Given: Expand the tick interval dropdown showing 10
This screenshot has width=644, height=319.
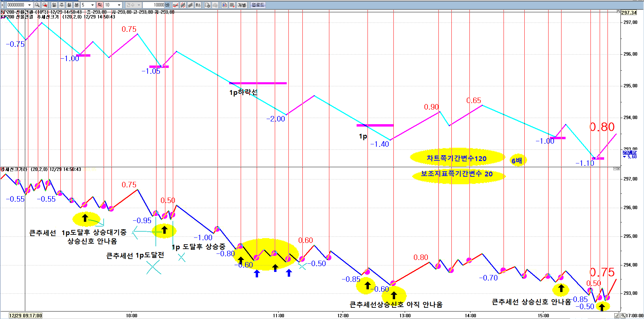Looking at the screenshot, I should 119,5.
